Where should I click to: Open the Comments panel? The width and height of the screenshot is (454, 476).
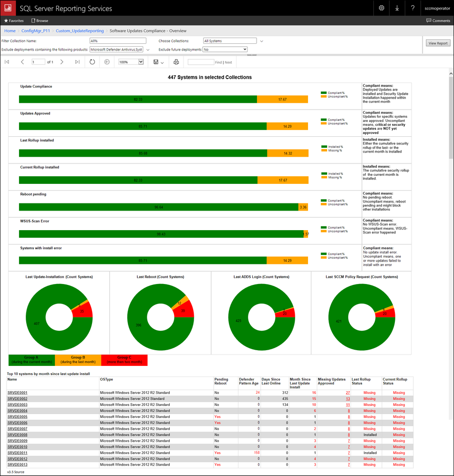tap(438, 20)
